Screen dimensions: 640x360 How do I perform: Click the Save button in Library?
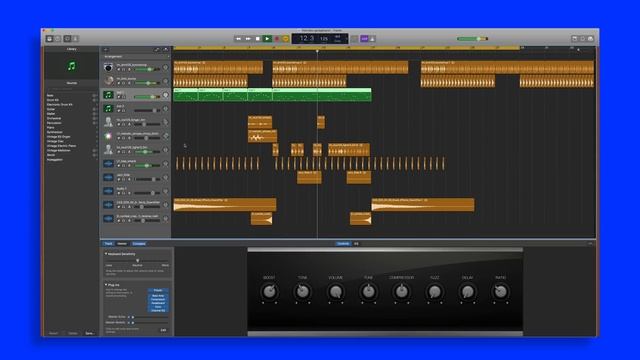(89, 333)
